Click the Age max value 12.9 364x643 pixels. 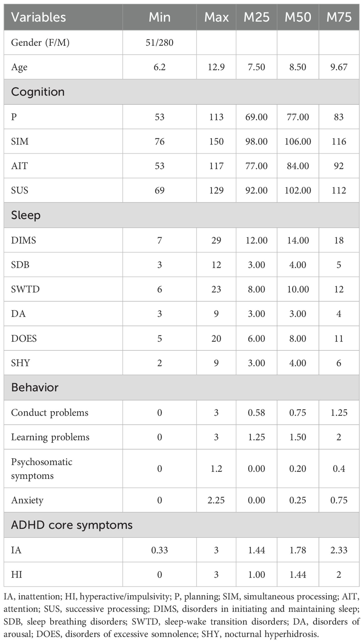pos(216,67)
